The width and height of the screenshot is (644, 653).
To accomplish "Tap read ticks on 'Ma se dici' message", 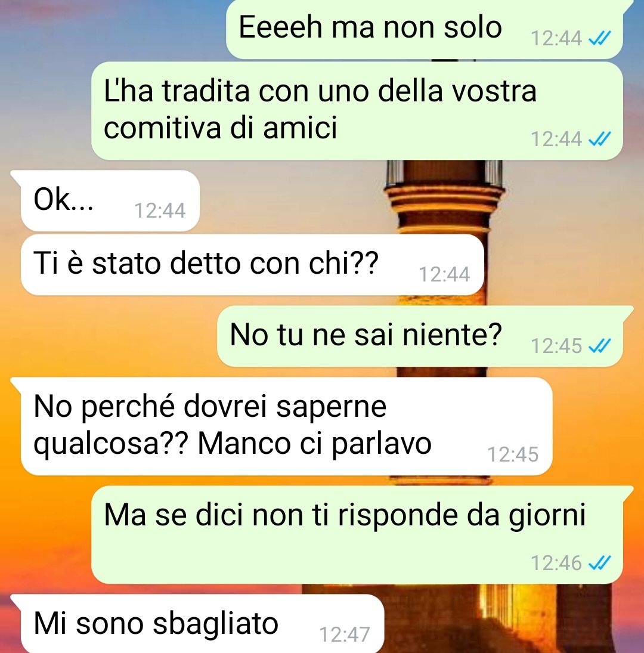I will tap(599, 563).
